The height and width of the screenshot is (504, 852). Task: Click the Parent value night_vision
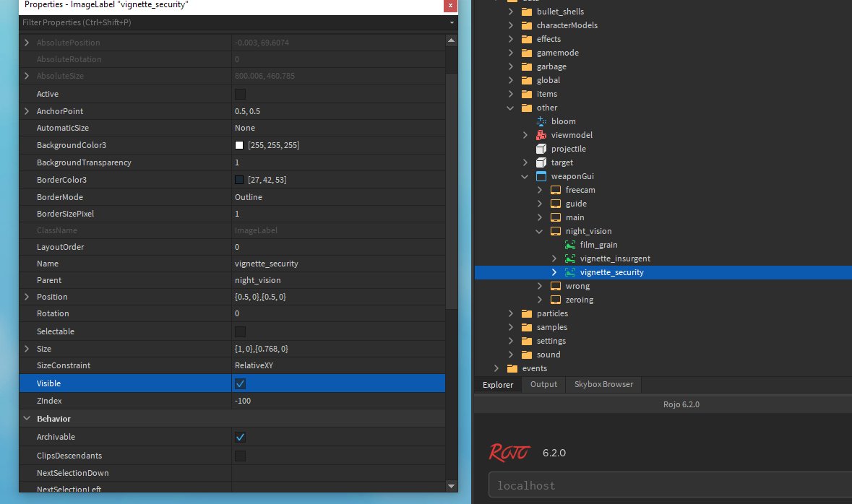tap(257, 280)
